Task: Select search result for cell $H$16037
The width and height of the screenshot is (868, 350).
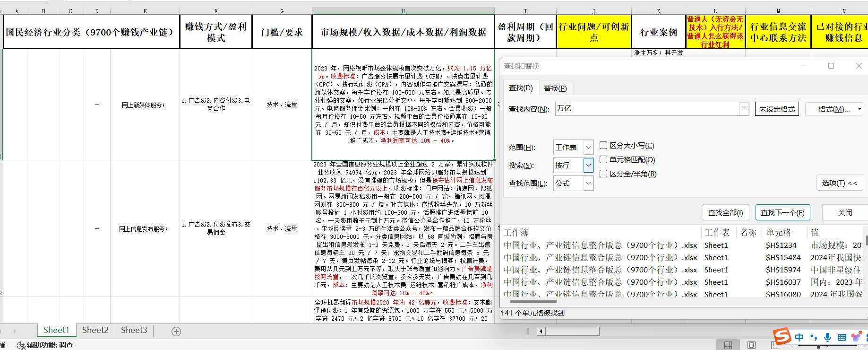Action: tap(783, 282)
